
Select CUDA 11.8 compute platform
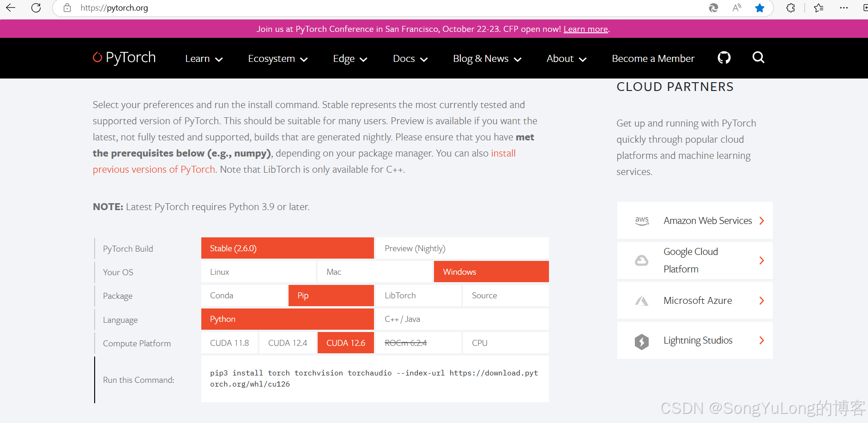click(229, 343)
